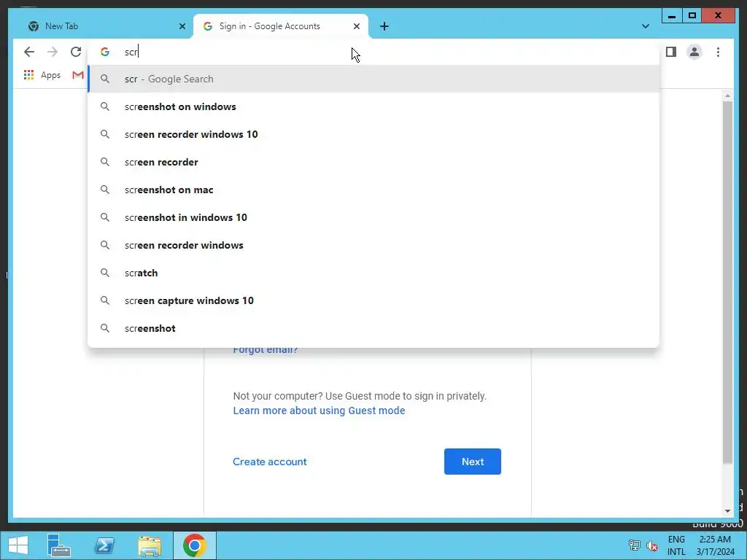Choose the 'screen recorder' suggestion
Screen dimensions: 747x560
[374, 162]
